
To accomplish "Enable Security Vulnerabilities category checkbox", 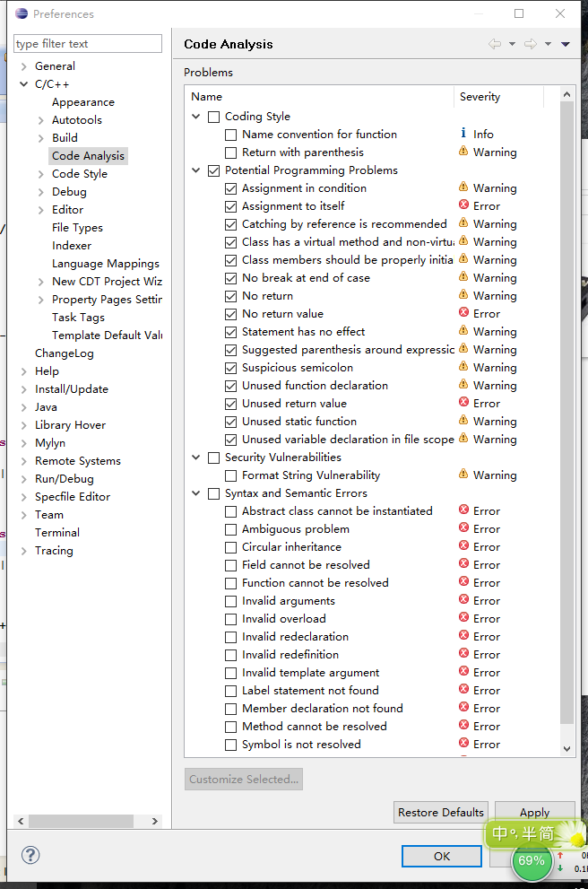I will coord(213,458).
